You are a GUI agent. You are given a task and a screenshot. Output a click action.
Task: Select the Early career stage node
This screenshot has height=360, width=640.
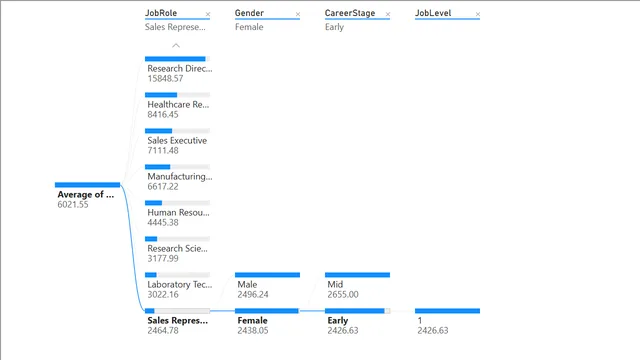coord(358,322)
